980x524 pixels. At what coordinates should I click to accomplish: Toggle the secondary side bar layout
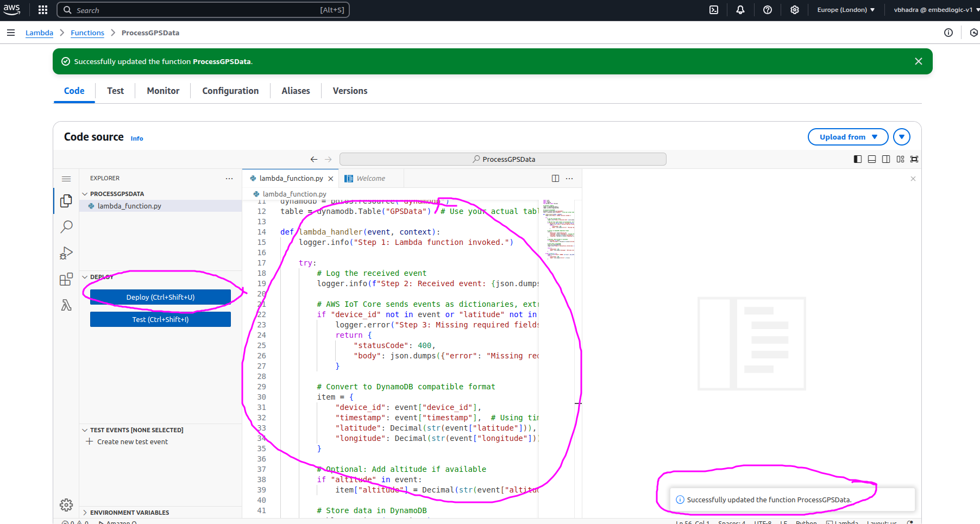coord(886,159)
